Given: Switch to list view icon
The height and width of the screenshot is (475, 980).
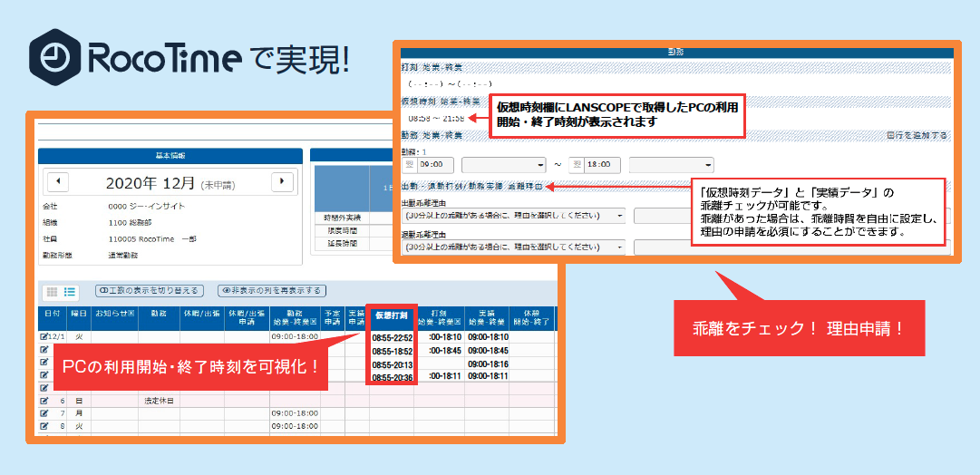Looking at the screenshot, I should coord(70,291).
